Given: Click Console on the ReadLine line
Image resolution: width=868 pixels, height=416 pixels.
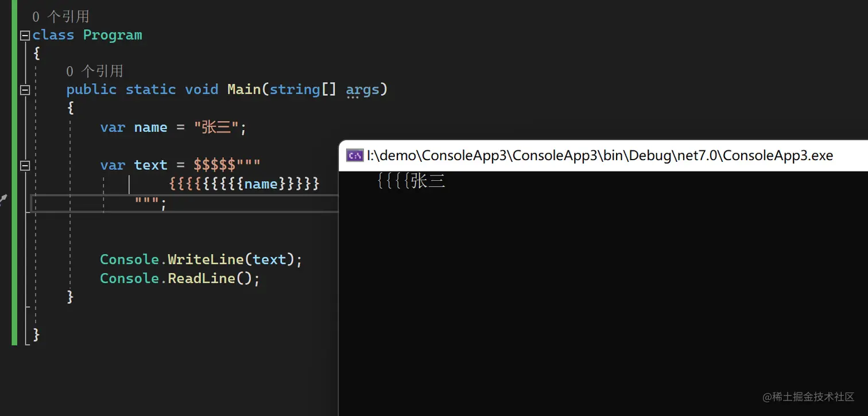Looking at the screenshot, I should coord(130,278).
